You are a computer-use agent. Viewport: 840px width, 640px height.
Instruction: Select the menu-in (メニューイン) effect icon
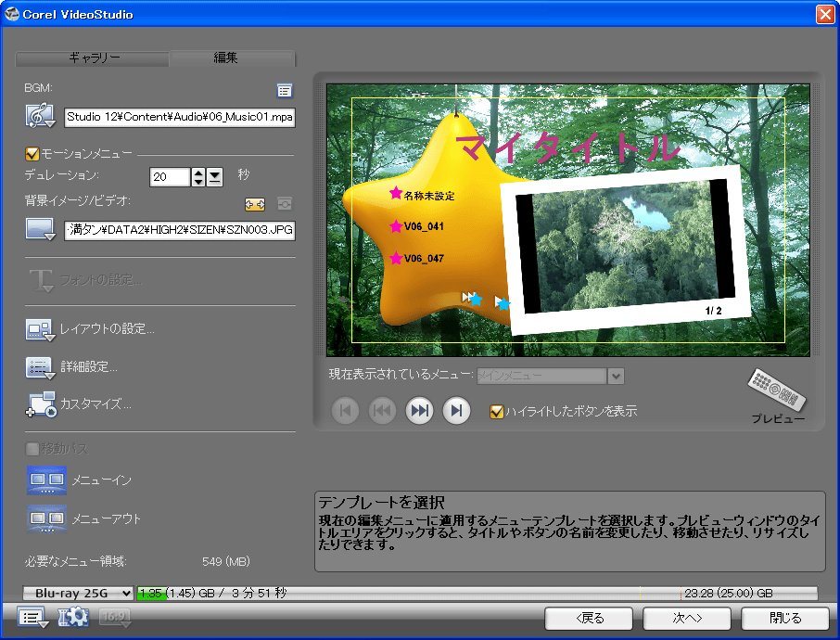[46, 480]
